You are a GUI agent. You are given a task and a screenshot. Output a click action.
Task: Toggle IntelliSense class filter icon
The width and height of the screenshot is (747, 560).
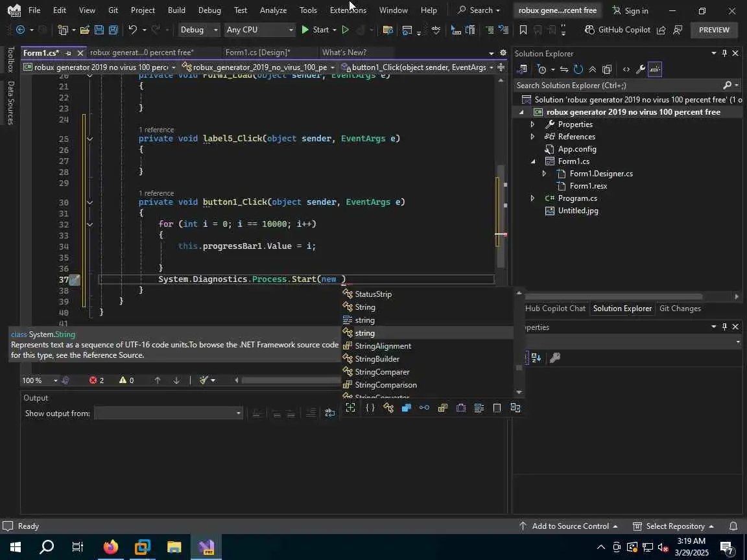[388, 408]
